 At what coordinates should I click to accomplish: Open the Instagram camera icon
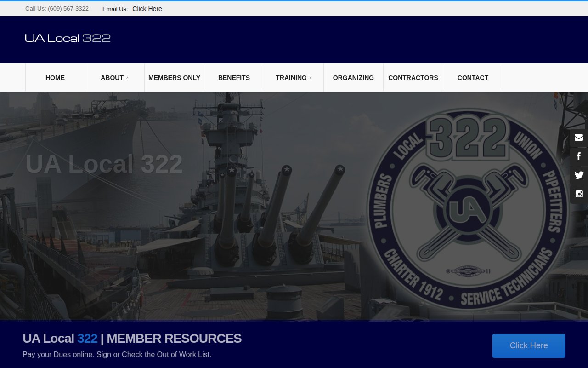click(579, 194)
